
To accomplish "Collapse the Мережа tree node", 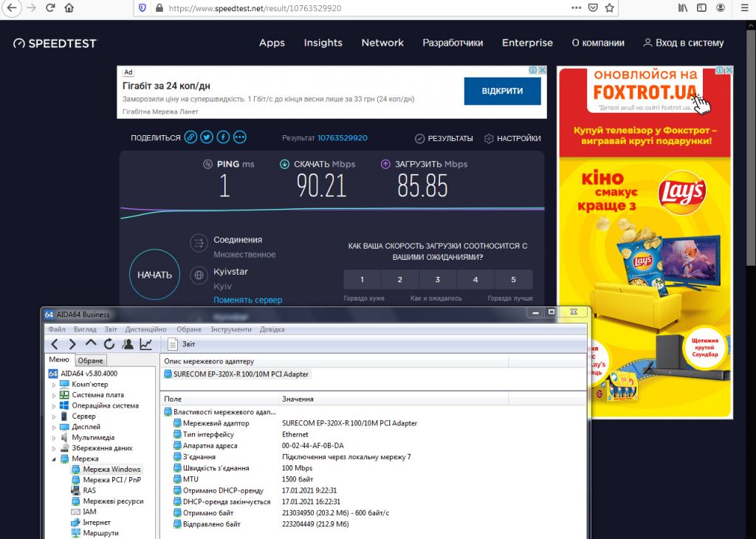I will click(x=54, y=459).
